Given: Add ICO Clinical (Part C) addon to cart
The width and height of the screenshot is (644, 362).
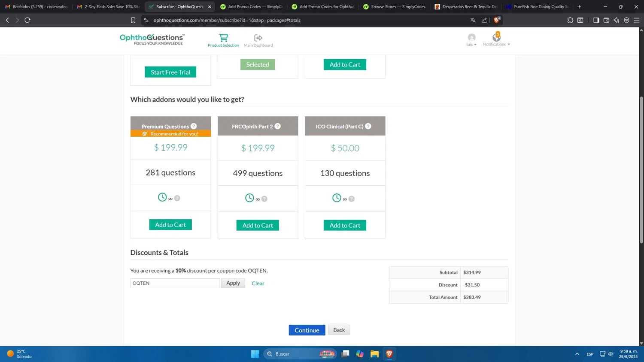Looking at the screenshot, I should tap(345, 225).
